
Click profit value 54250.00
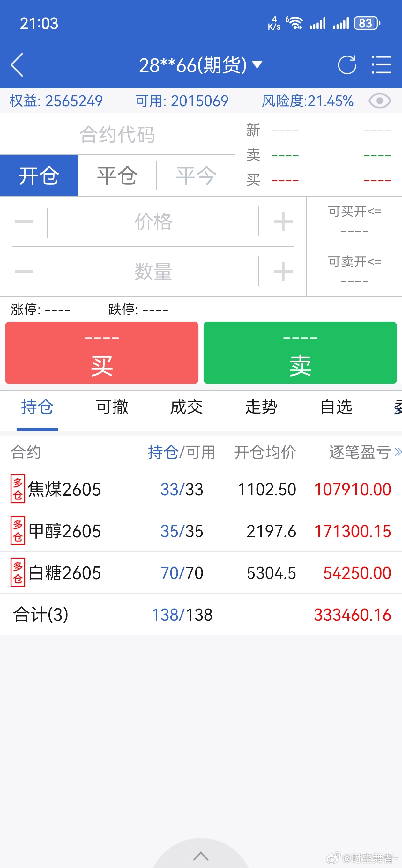pyautogui.click(x=357, y=573)
